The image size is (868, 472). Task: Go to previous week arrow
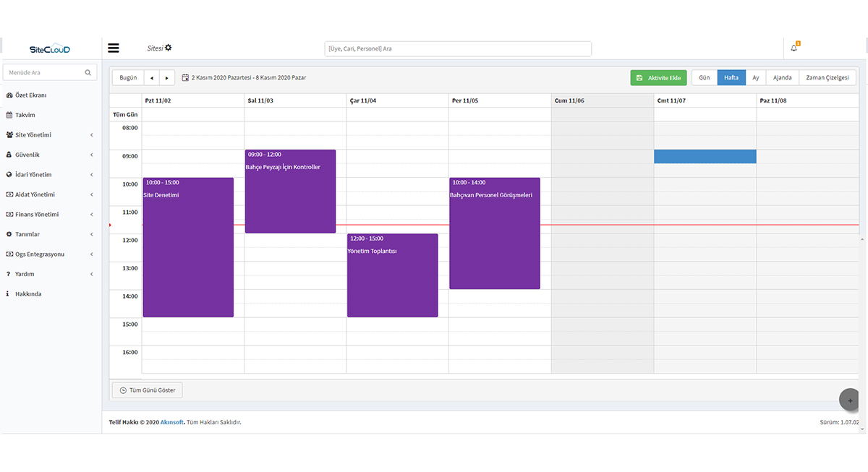click(x=152, y=77)
